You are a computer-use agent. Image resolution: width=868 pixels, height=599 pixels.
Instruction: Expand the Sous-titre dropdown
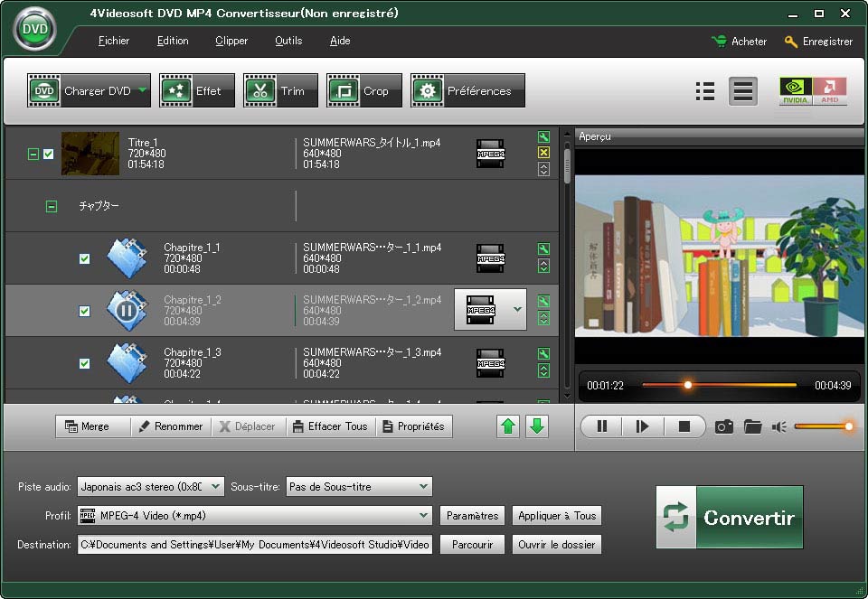[x=359, y=487]
